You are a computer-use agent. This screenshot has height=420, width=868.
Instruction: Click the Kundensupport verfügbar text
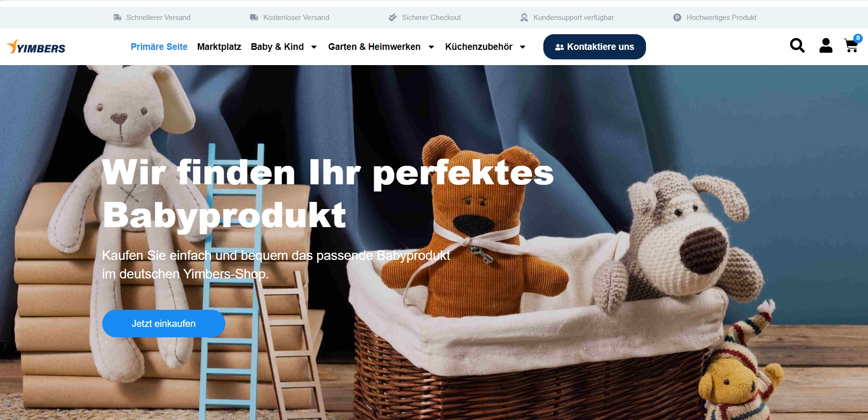pyautogui.click(x=574, y=18)
